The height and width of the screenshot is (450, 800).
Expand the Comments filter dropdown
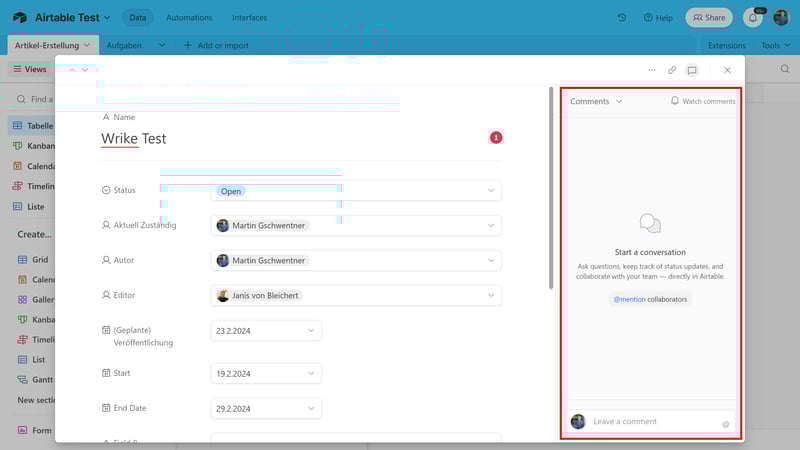[x=596, y=101]
